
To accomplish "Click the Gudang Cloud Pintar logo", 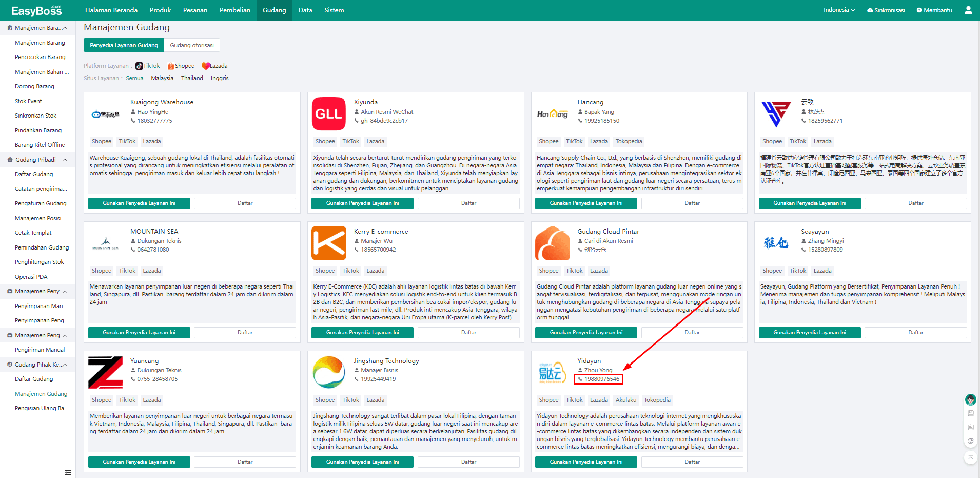I will [x=553, y=243].
